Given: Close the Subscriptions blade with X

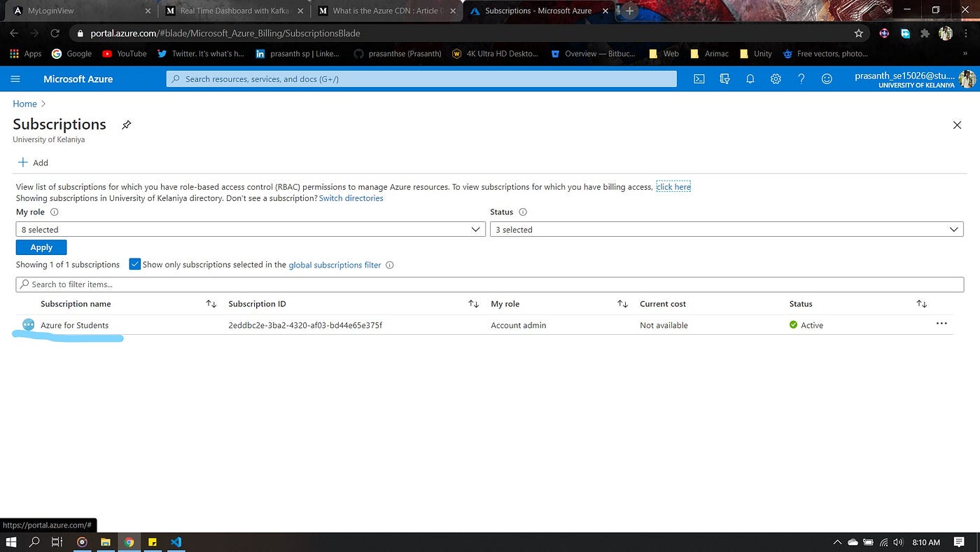Looking at the screenshot, I should click(957, 125).
